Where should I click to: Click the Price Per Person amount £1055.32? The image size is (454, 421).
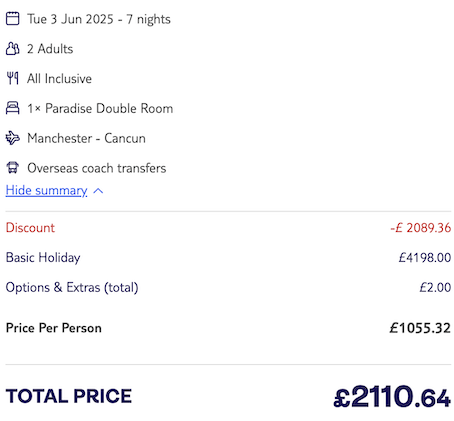[x=420, y=328]
